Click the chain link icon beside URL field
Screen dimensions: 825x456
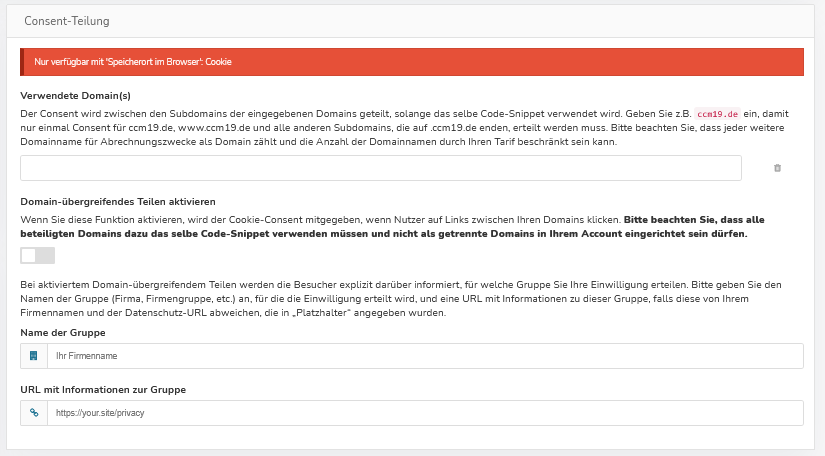pos(34,413)
